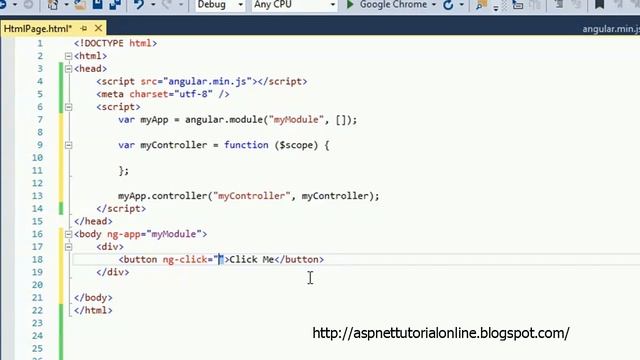The image size is (640, 360).
Task: Click the Comment out selected lines icon
Action: click(558, 4)
